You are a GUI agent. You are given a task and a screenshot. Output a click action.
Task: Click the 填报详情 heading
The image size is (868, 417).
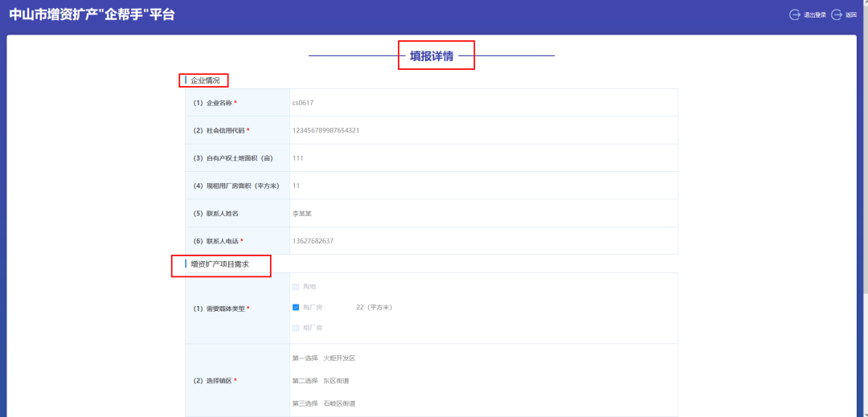coord(432,56)
